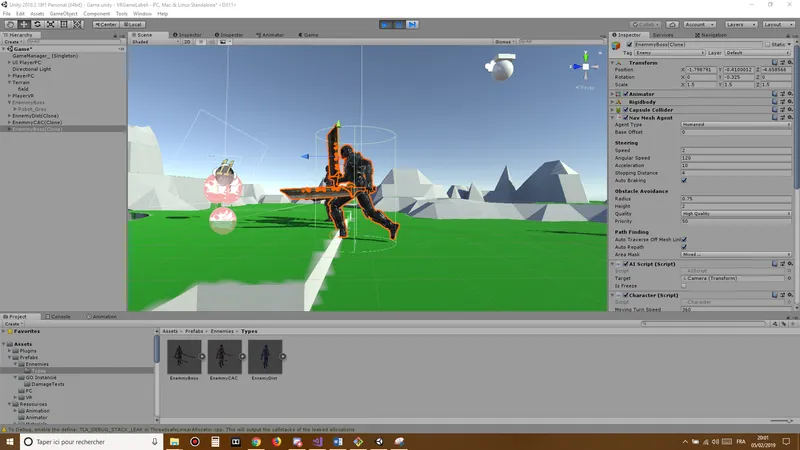Select the Hand tool in toolbar
Screen dimensions: 800x450
point(10,24)
